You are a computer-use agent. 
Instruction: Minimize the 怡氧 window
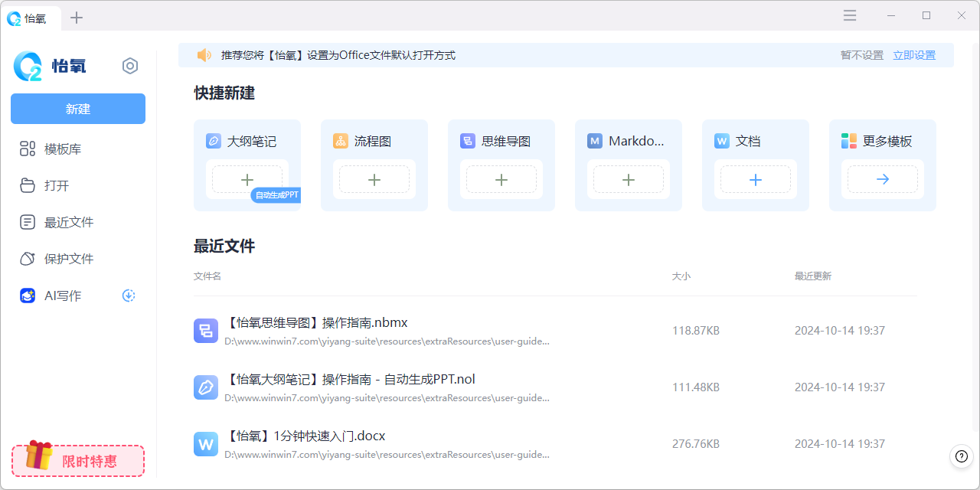click(891, 15)
